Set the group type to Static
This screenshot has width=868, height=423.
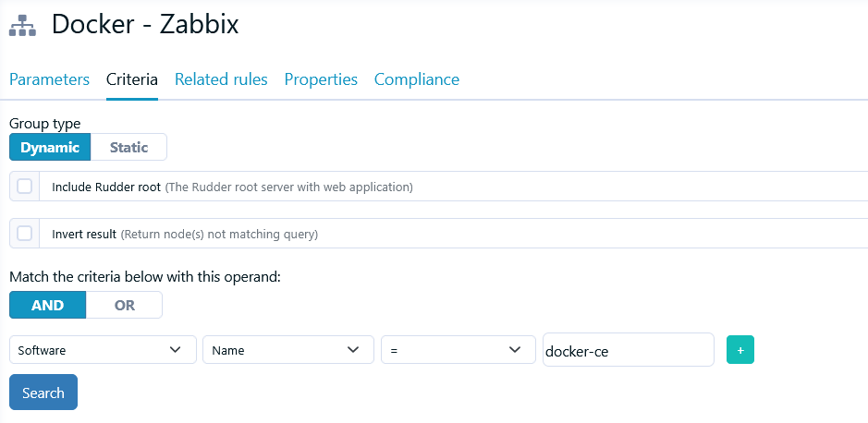pos(128,147)
